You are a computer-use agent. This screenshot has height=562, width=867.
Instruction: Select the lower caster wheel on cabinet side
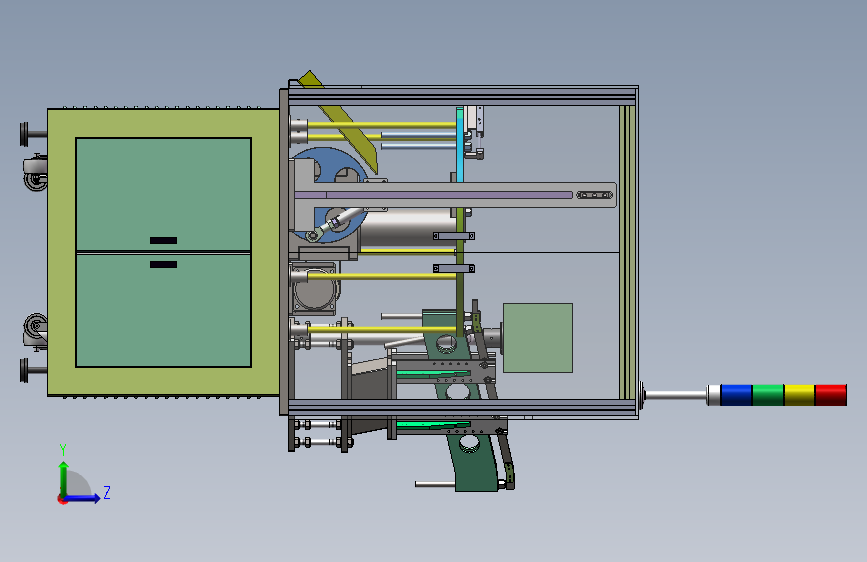tap(35, 332)
